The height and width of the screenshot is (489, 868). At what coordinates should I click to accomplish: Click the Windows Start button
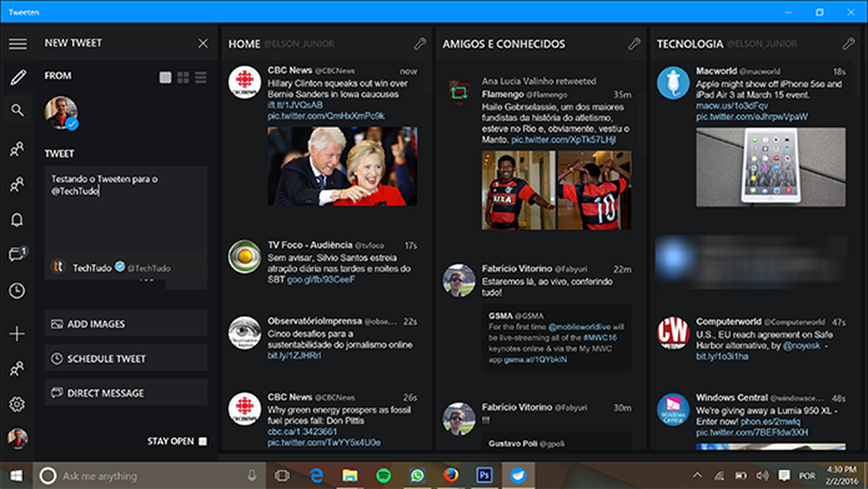16,475
